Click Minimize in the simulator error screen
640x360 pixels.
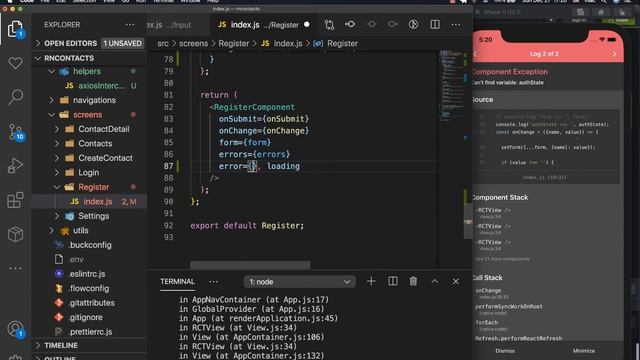[x=584, y=351]
